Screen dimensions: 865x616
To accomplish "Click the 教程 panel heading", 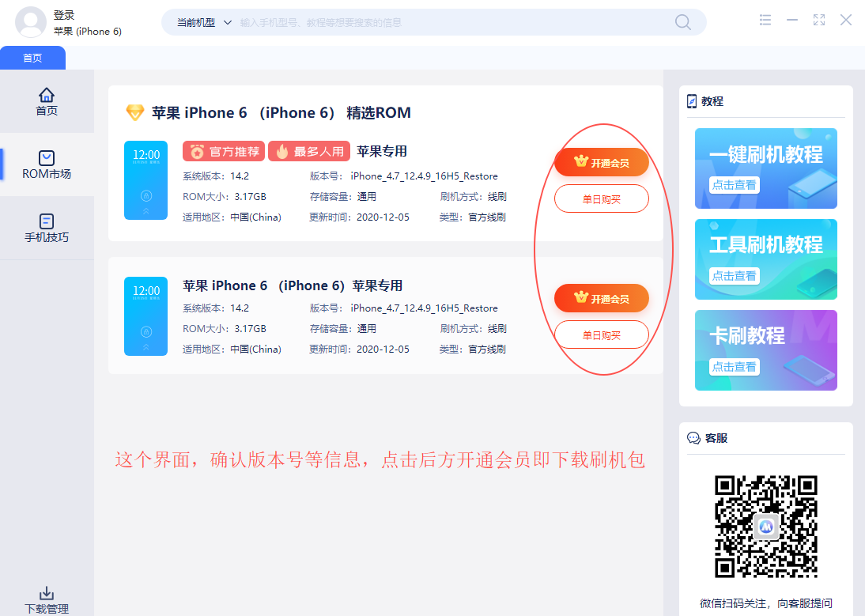I will [712, 101].
